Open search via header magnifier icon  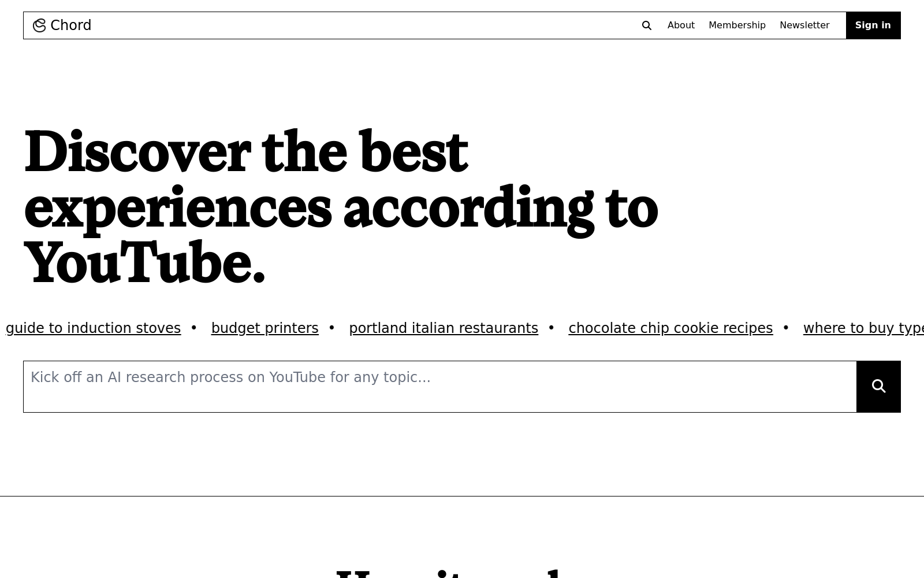coord(647,25)
